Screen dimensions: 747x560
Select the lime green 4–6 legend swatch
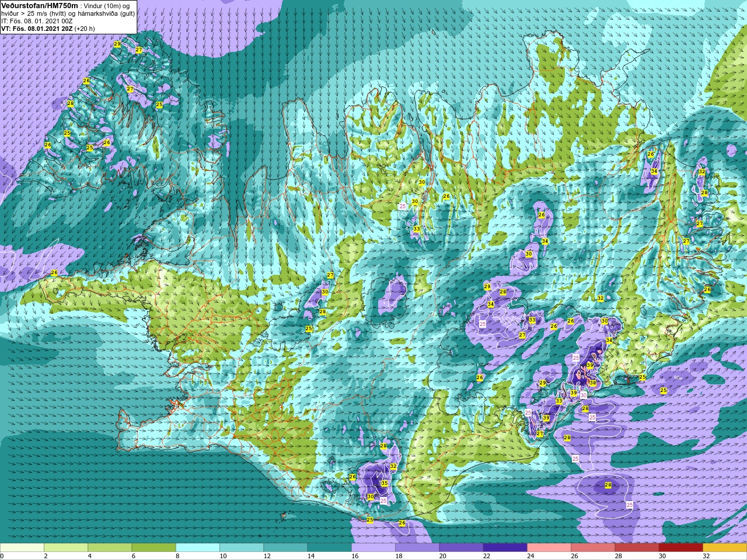click(110, 548)
